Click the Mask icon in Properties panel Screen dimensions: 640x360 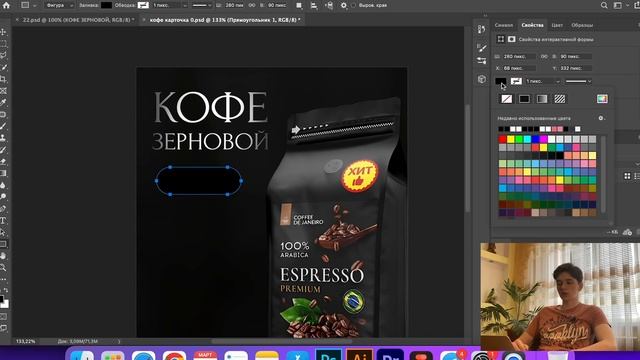click(x=511, y=39)
